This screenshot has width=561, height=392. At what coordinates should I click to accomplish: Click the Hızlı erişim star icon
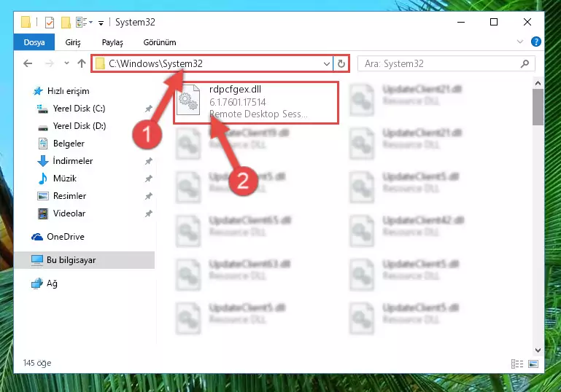point(38,91)
